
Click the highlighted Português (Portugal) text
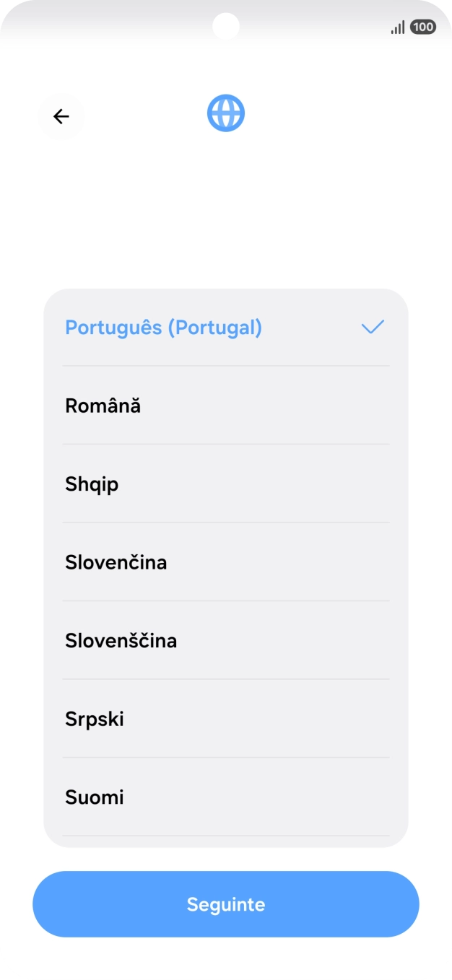(x=164, y=327)
